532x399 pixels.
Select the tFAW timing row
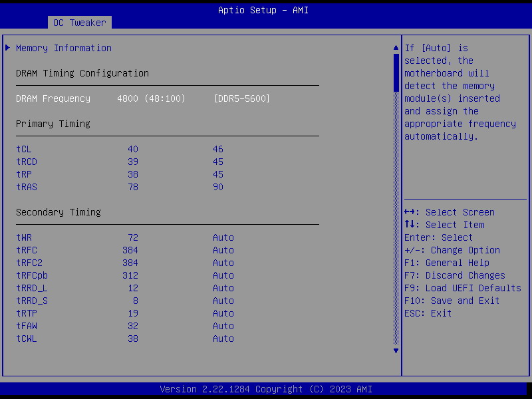pyautogui.click(x=125, y=326)
